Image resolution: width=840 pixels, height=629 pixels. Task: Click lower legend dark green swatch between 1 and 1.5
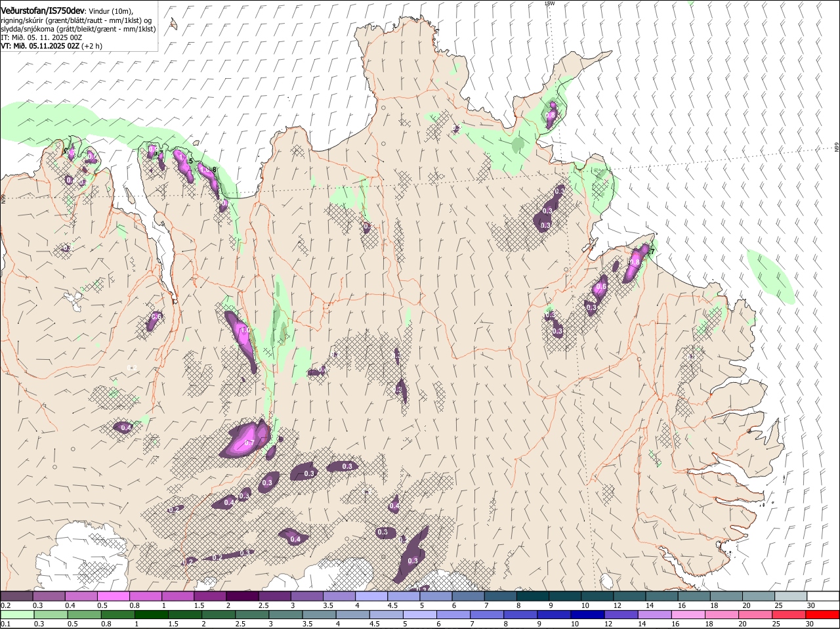pos(152,615)
